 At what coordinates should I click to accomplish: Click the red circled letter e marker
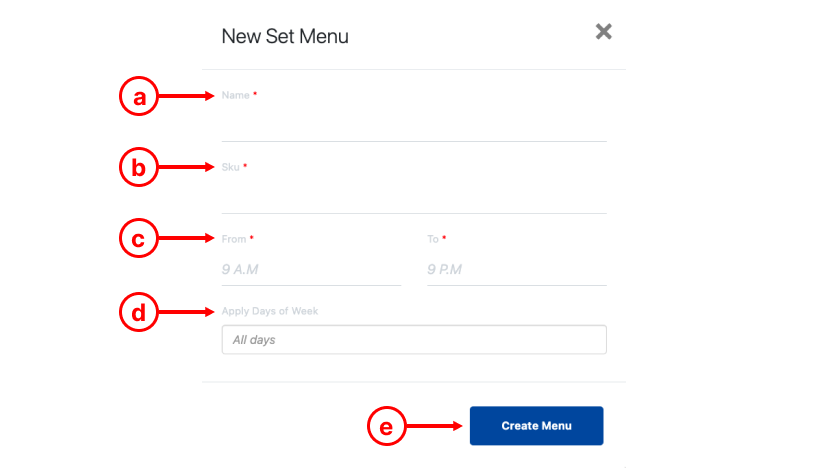pyautogui.click(x=387, y=426)
